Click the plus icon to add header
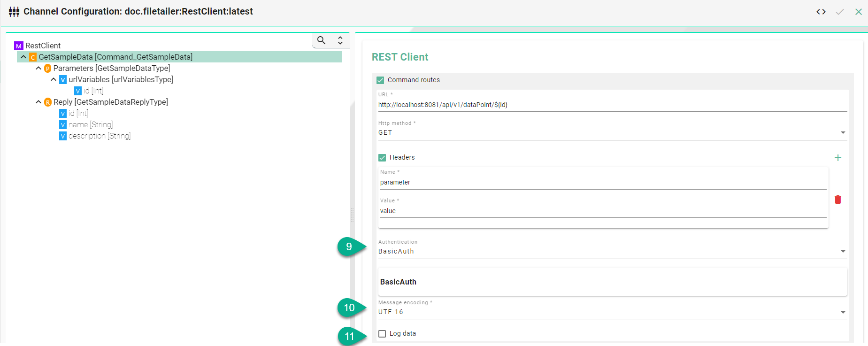The height and width of the screenshot is (346, 868). tap(837, 158)
